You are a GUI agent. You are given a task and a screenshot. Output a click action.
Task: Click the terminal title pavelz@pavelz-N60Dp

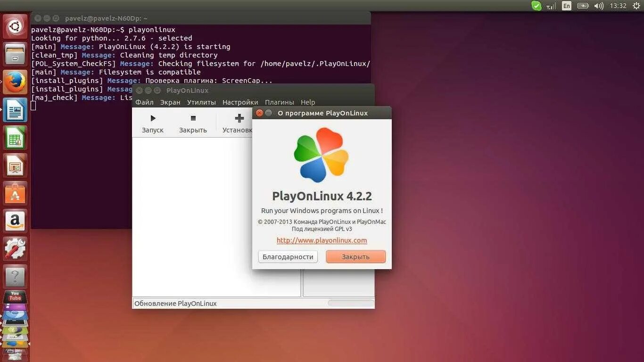click(x=106, y=18)
